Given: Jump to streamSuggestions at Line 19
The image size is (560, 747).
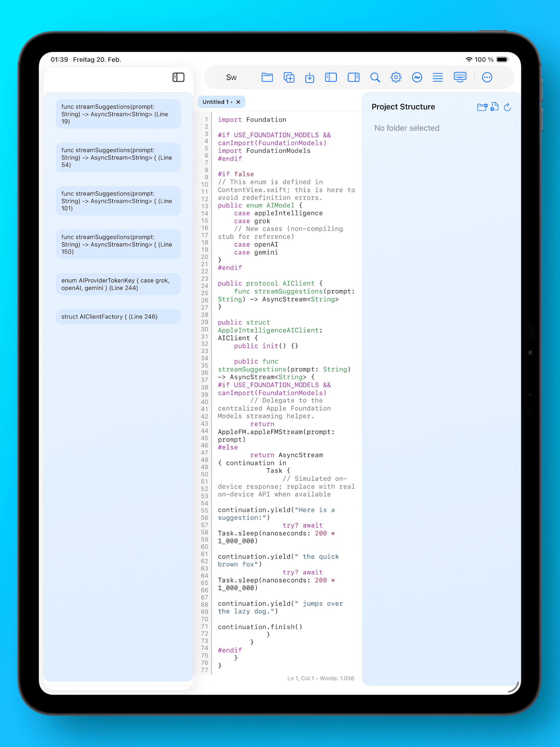Looking at the screenshot, I should click(118, 114).
